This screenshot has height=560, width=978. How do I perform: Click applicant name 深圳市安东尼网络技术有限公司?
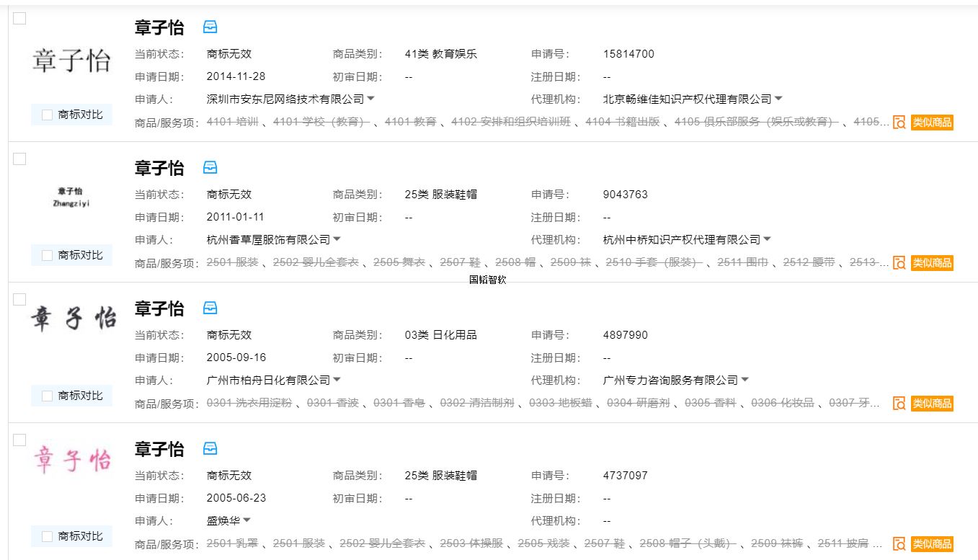[285, 99]
